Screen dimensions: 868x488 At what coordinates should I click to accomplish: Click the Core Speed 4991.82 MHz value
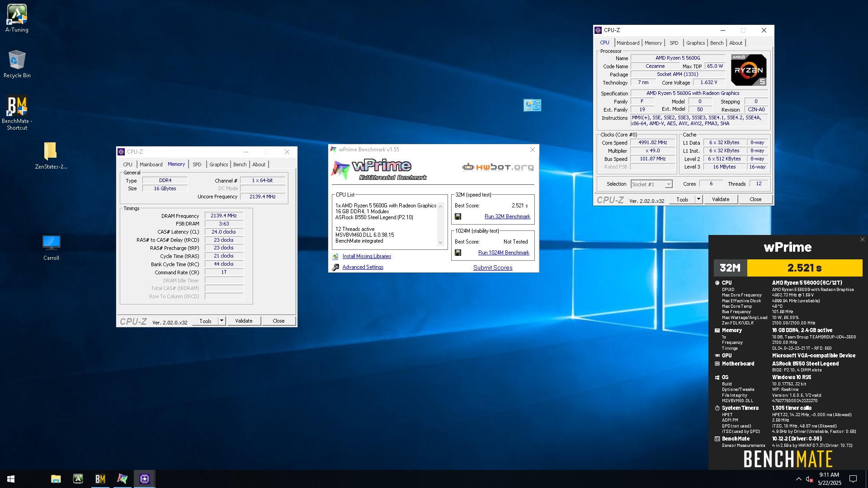652,143
